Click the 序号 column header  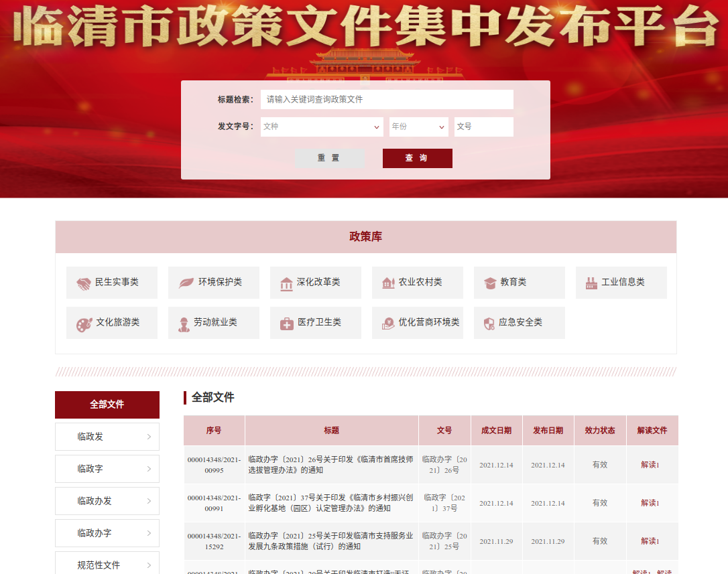pos(214,431)
